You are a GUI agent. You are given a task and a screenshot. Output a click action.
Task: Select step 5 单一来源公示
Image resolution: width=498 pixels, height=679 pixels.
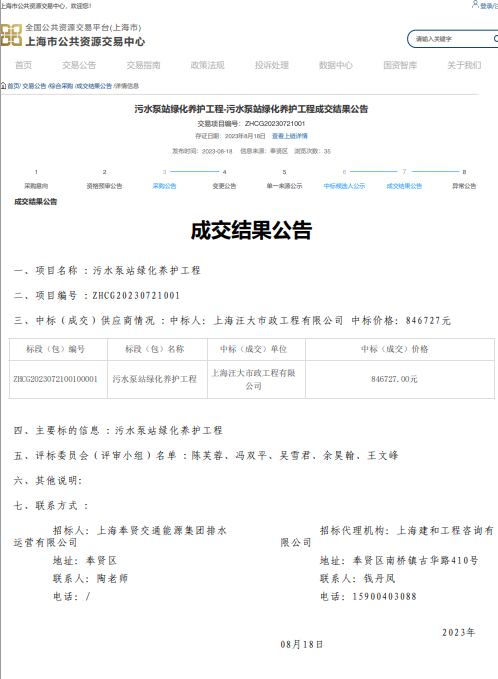285,180
